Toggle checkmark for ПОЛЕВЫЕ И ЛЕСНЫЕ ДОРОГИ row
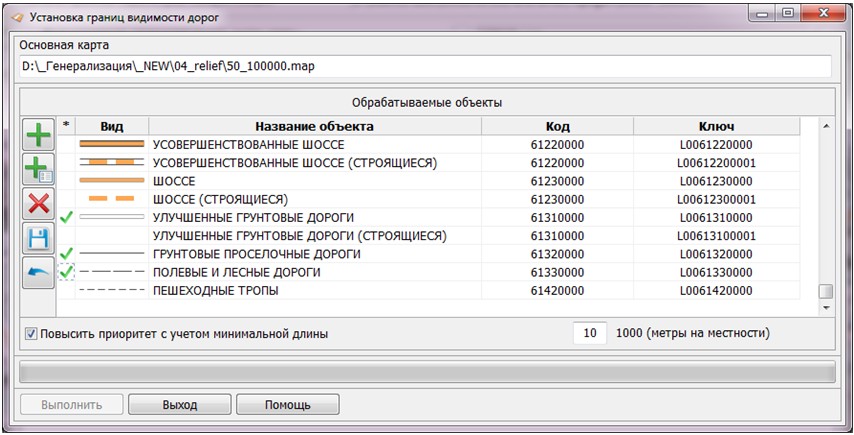This screenshot has height=435, width=854. pos(67,272)
